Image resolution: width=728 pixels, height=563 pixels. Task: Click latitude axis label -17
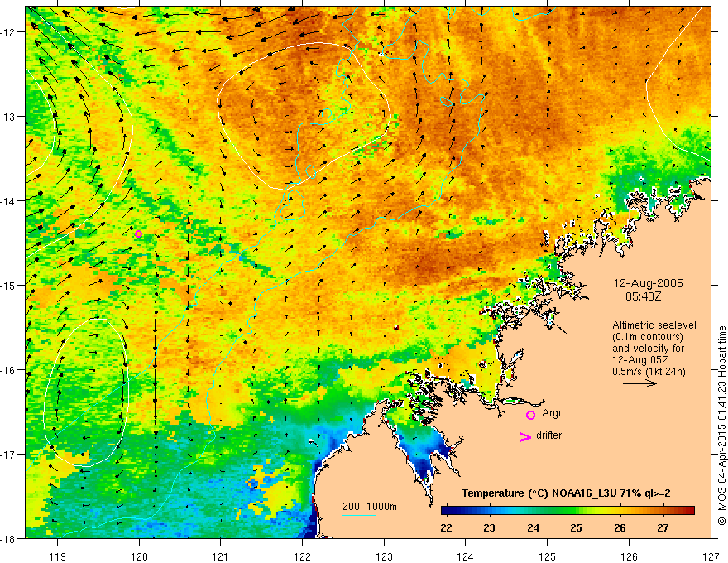click(8, 454)
